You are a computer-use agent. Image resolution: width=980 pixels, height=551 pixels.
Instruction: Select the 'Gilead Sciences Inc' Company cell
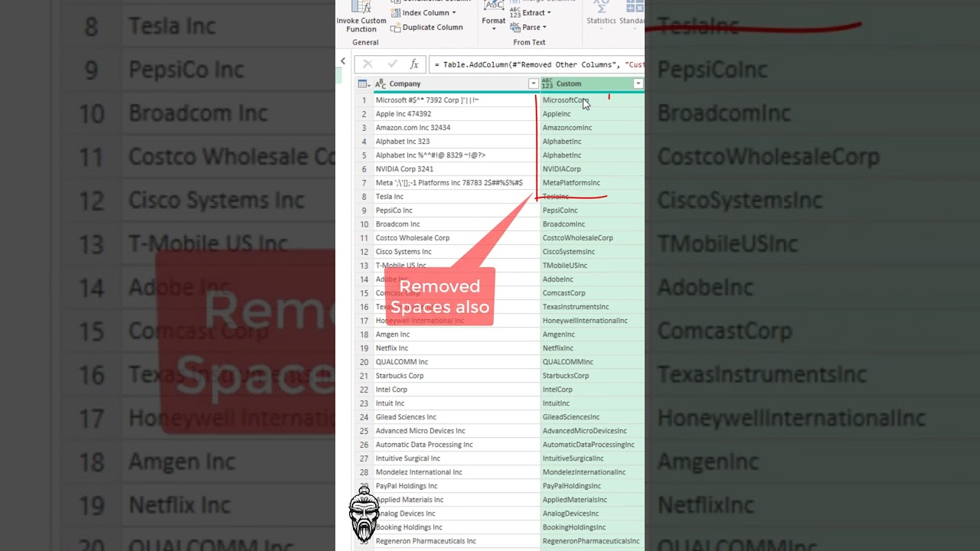(456, 417)
